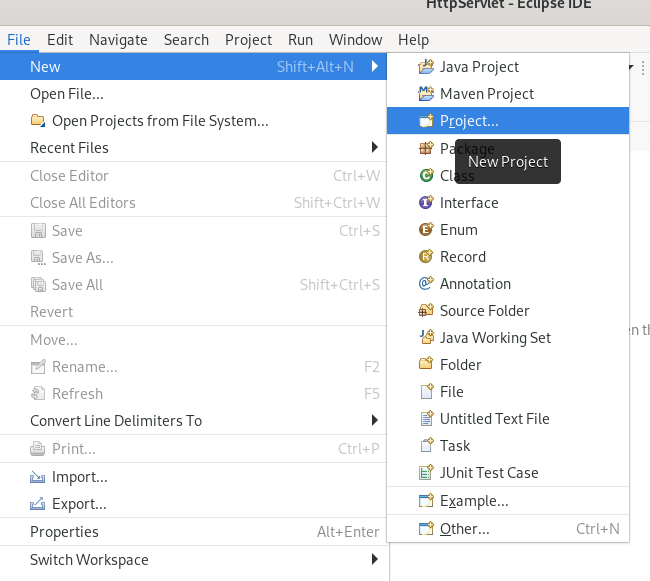
Task: Click the Task icon
Action: pyautogui.click(x=426, y=445)
